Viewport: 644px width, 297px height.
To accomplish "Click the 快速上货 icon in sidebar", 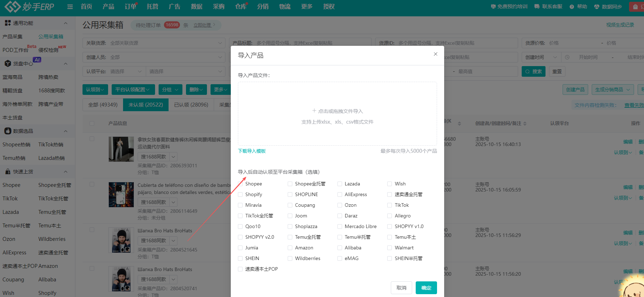I will (7, 172).
